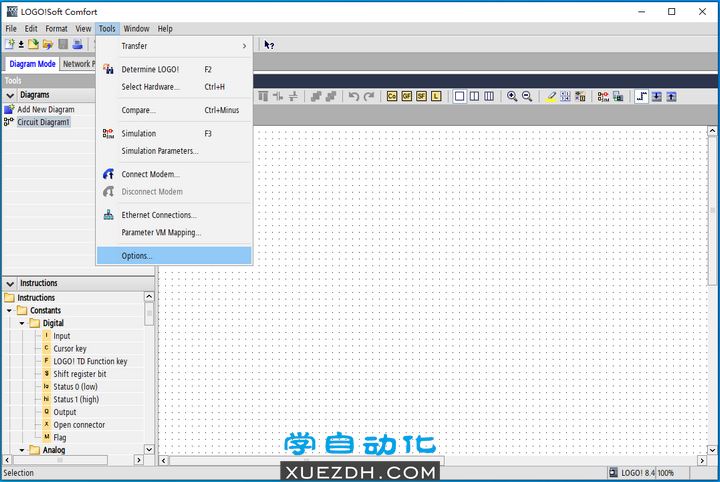This screenshot has height=482, width=720.
Task: Click the yellow highlighter pen toolbar icon
Action: click(x=551, y=96)
